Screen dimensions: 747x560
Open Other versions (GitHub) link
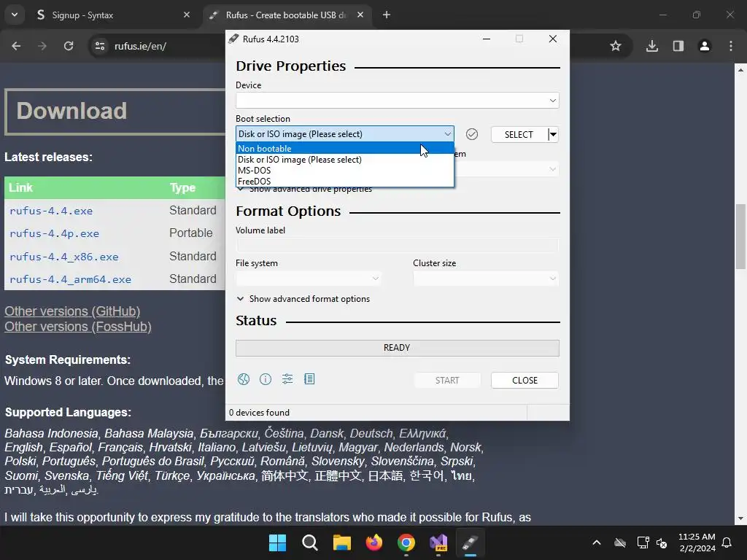pos(72,311)
